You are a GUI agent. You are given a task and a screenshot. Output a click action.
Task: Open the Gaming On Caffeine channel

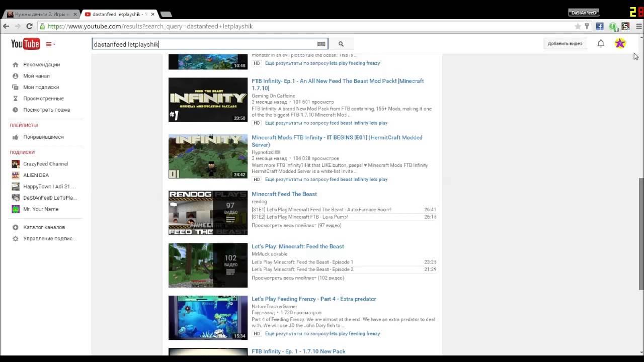pos(273,96)
